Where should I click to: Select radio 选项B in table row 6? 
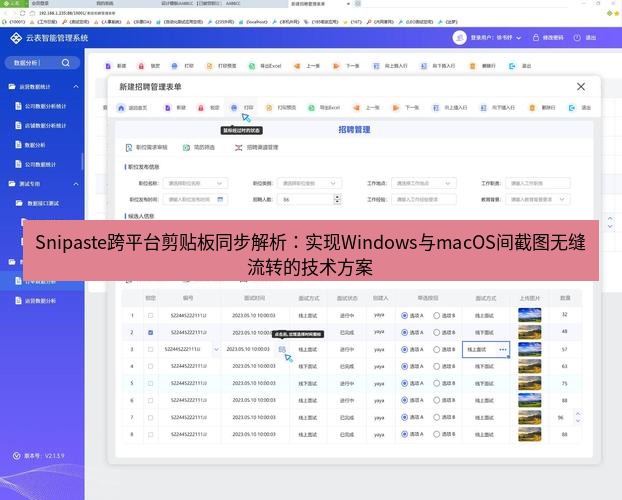click(436, 400)
